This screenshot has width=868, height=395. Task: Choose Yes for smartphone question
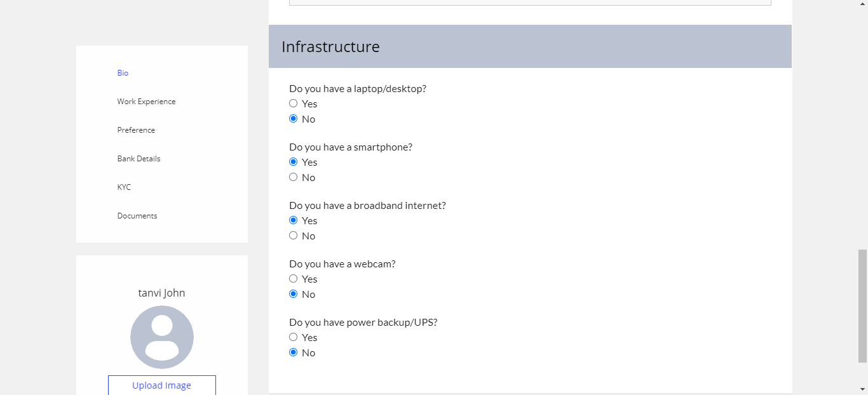click(x=293, y=162)
